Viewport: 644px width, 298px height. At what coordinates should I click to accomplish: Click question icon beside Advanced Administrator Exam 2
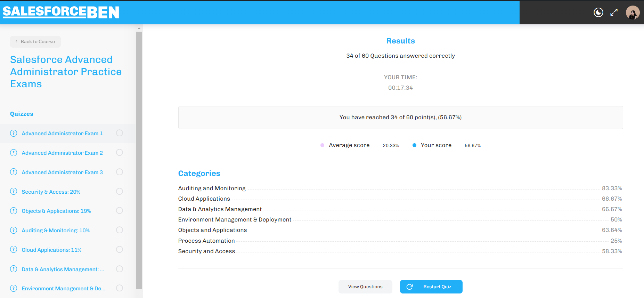(14, 153)
